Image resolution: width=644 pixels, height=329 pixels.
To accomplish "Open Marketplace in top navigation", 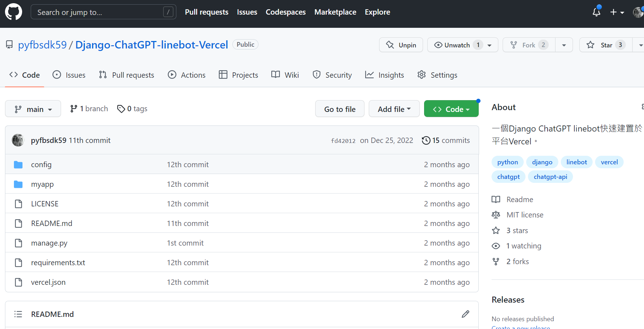I will pos(335,12).
